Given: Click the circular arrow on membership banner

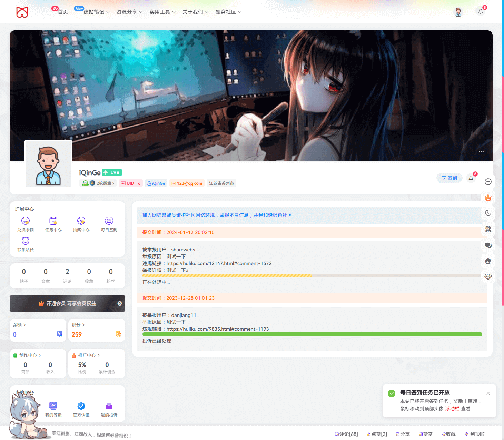Looking at the screenshot, I should [x=119, y=303].
